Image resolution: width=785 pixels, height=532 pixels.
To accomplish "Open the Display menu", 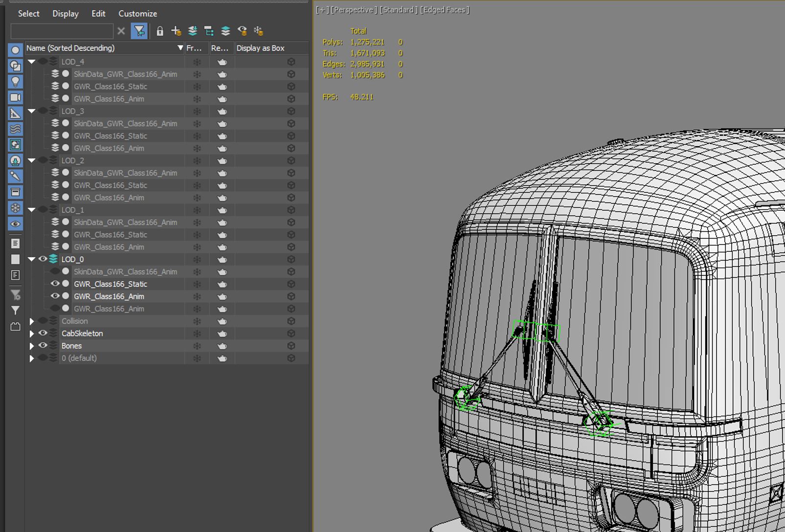I will click(66, 14).
